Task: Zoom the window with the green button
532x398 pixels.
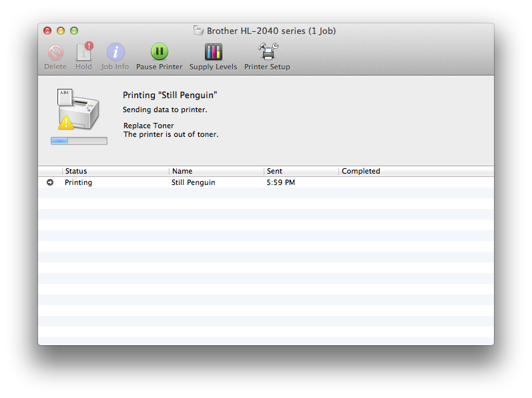Action: point(74,31)
